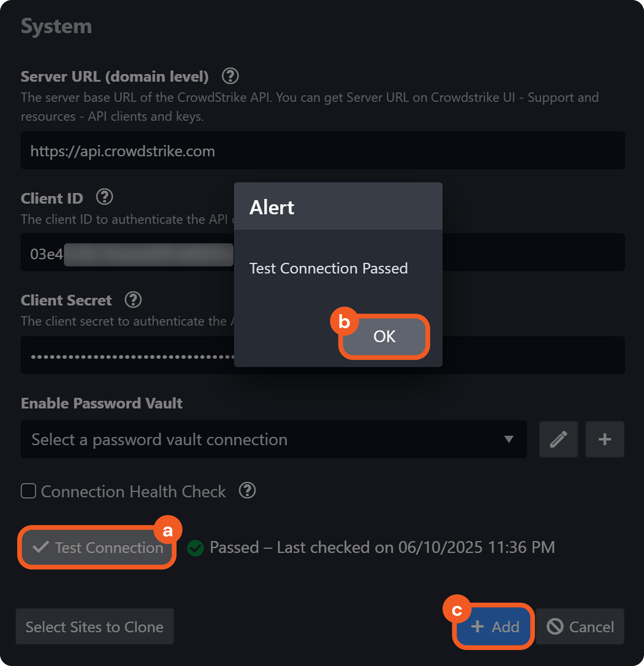Screen dimensions: 644x666
Task: Enable the Connection Health Check checkbox
Action: pos(28,491)
